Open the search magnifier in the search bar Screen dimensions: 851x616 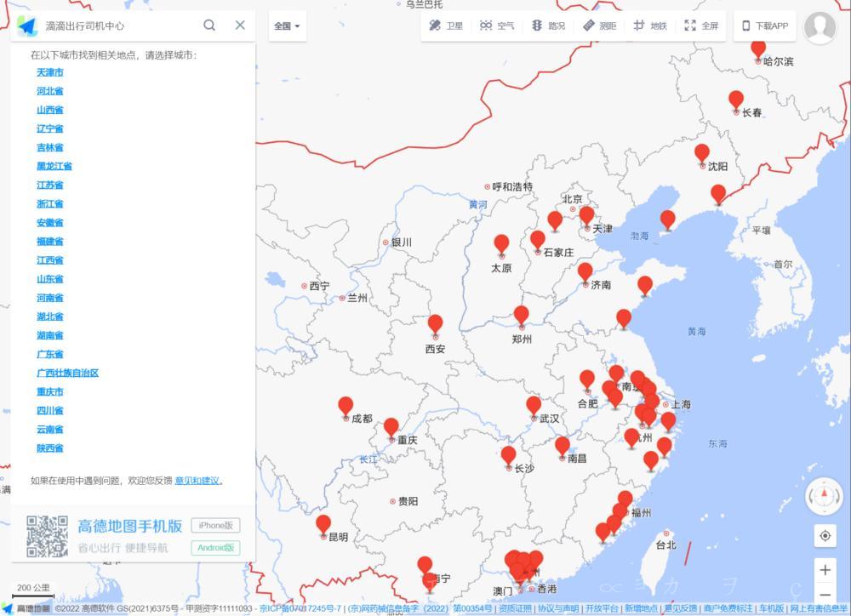coord(208,26)
